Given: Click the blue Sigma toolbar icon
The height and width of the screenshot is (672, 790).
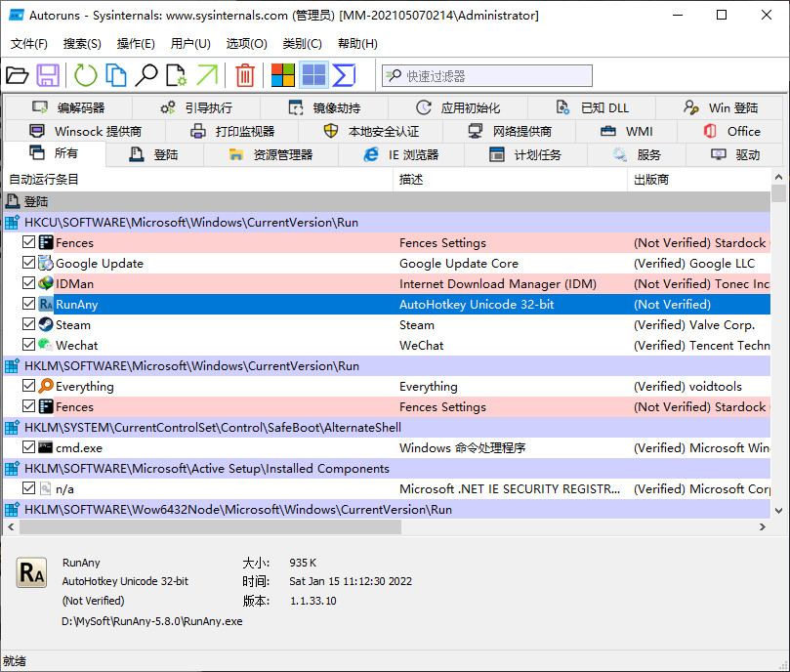Looking at the screenshot, I should coord(344,75).
